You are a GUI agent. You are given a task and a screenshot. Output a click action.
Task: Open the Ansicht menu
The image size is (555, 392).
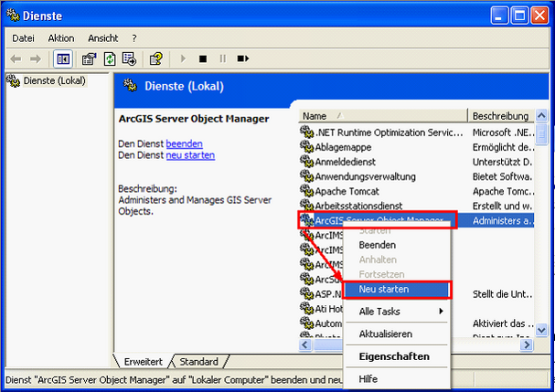coord(103,38)
